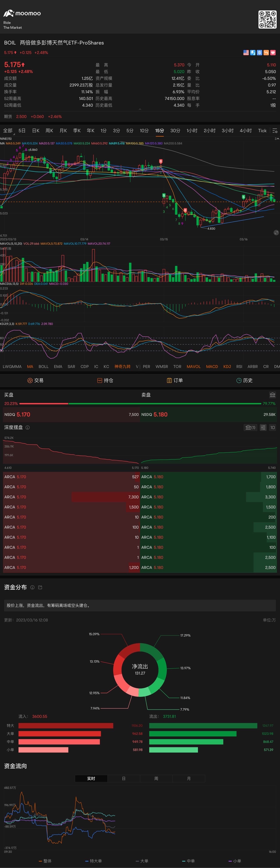The height and width of the screenshot is (868, 280).
Task: Tap the pink heart favorite icon
Action: [273, 53]
